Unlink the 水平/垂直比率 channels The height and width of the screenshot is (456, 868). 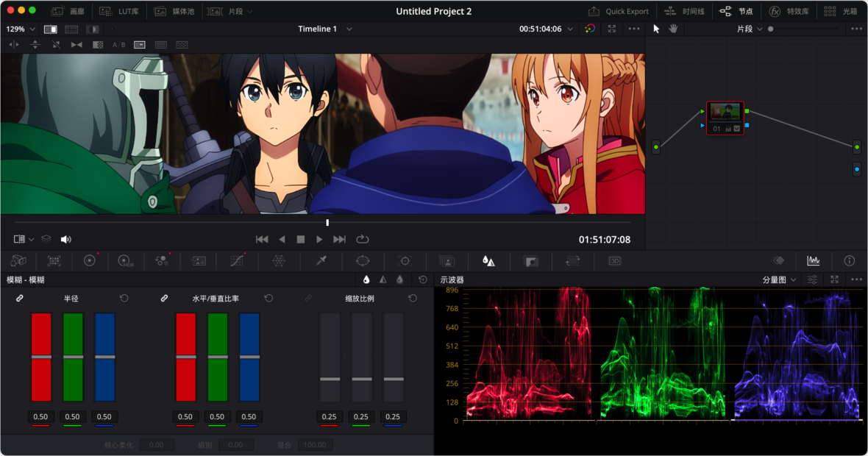[x=163, y=298]
